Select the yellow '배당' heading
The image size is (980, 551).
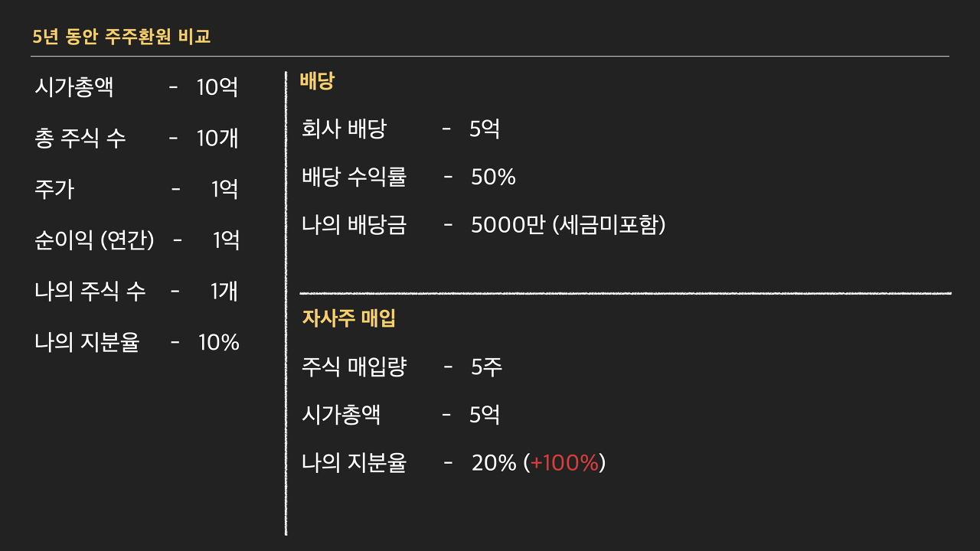(x=317, y=81)
